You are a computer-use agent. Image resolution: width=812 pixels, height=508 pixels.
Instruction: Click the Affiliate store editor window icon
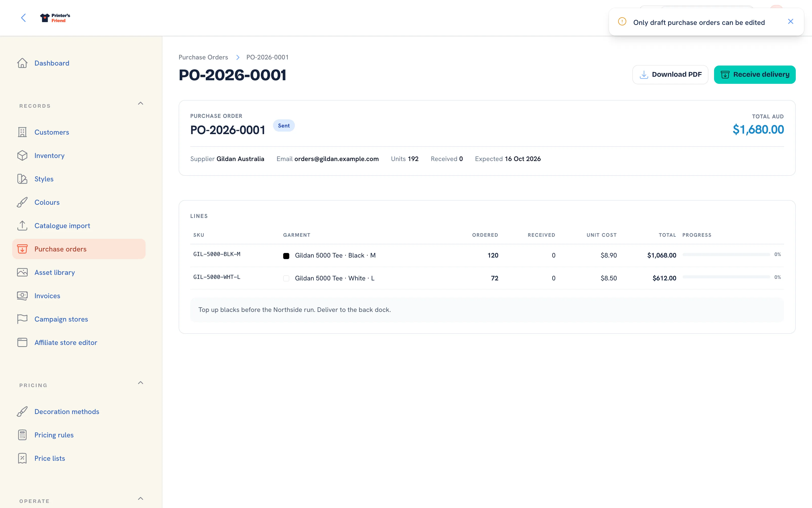pos(22,343)
